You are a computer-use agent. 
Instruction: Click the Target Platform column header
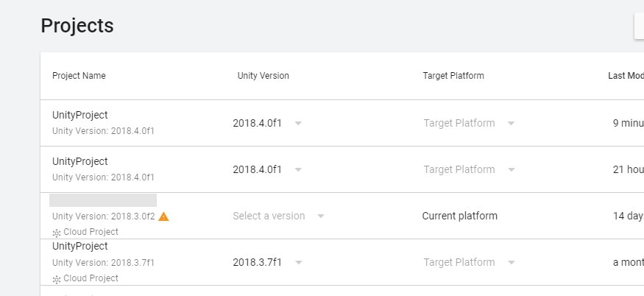pyautogui.click(x=453, y=76)
